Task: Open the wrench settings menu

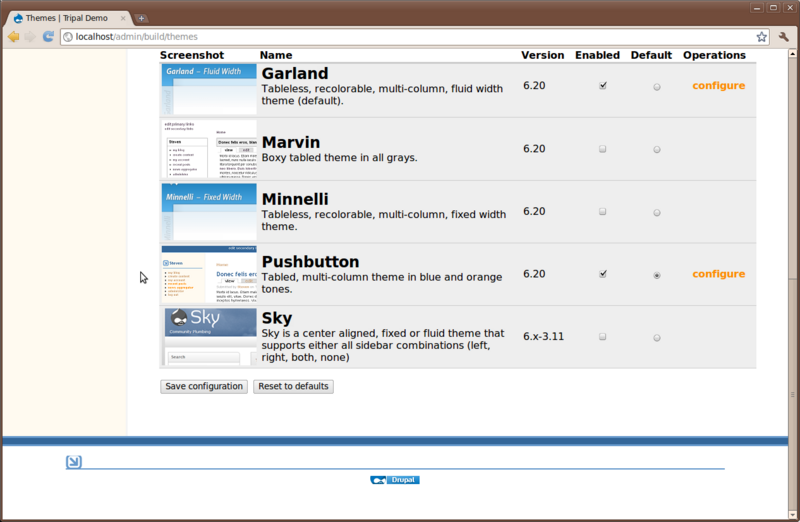Action: tap(784, 37)
